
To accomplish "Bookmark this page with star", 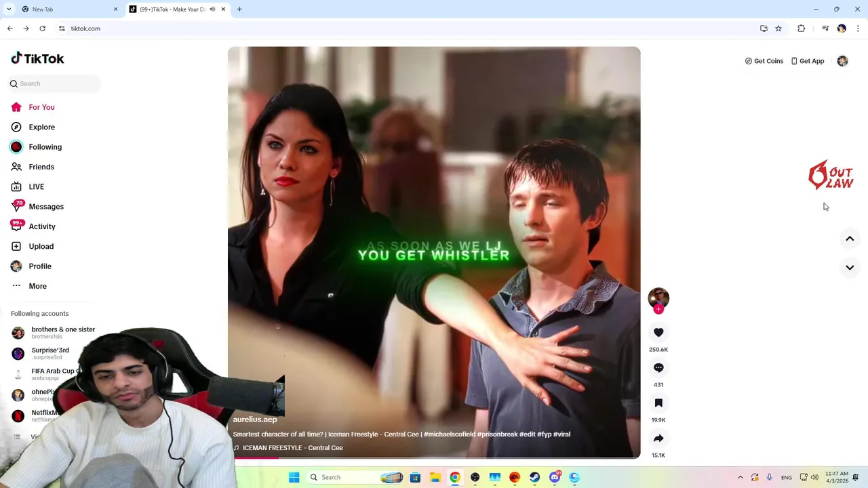I will [778, 28].
